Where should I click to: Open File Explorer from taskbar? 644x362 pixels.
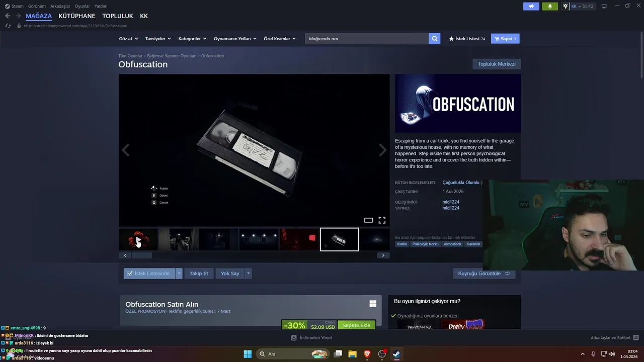pyautogui.click(x=353, y=354)
